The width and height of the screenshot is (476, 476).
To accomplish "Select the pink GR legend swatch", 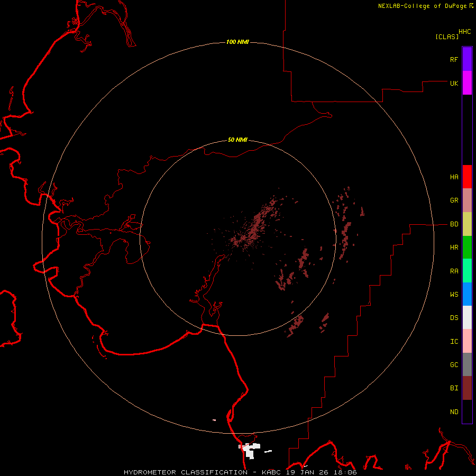I will 467,200.
